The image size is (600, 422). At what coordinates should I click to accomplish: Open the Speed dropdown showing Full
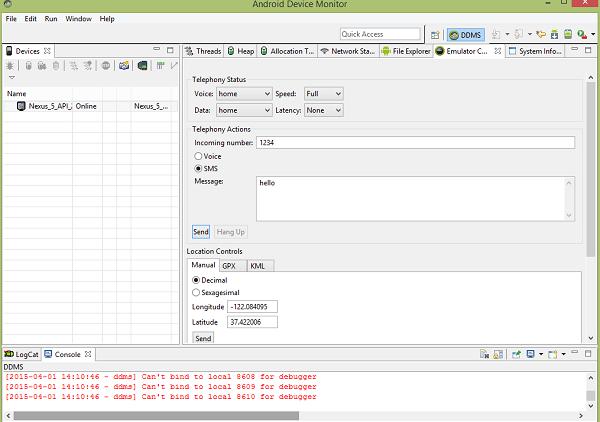(324, 94)
